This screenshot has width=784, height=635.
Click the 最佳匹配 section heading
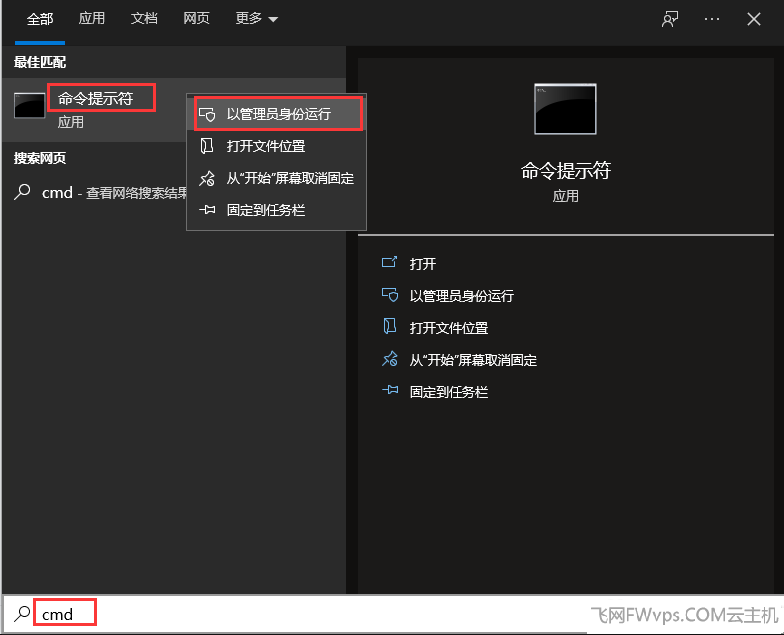(40, 62)
